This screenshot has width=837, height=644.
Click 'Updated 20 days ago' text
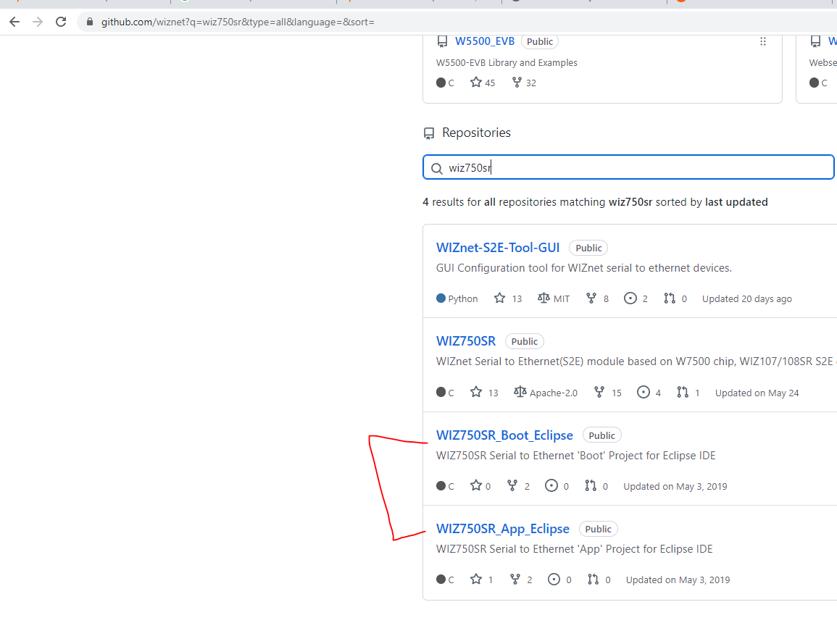point(747,298)
